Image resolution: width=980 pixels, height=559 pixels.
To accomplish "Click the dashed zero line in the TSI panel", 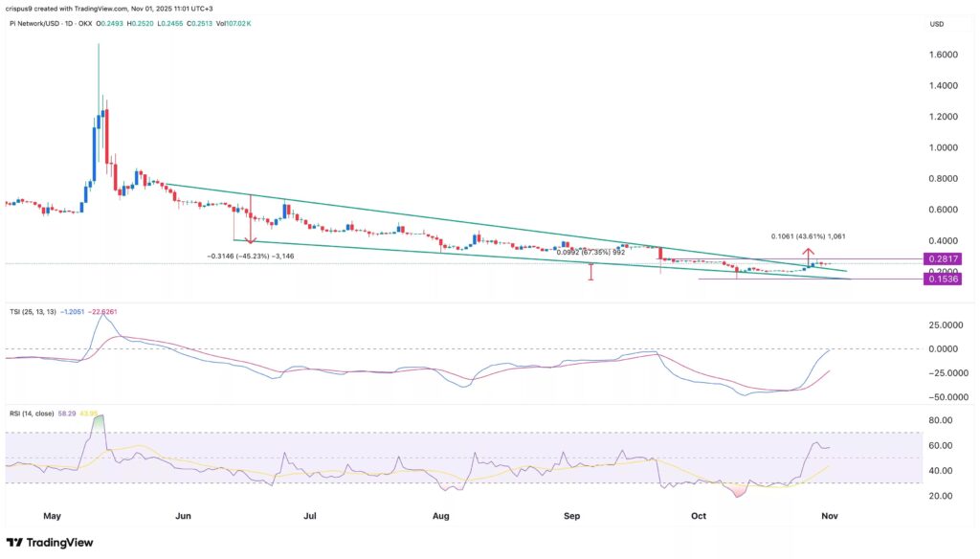I will point(479,349).
